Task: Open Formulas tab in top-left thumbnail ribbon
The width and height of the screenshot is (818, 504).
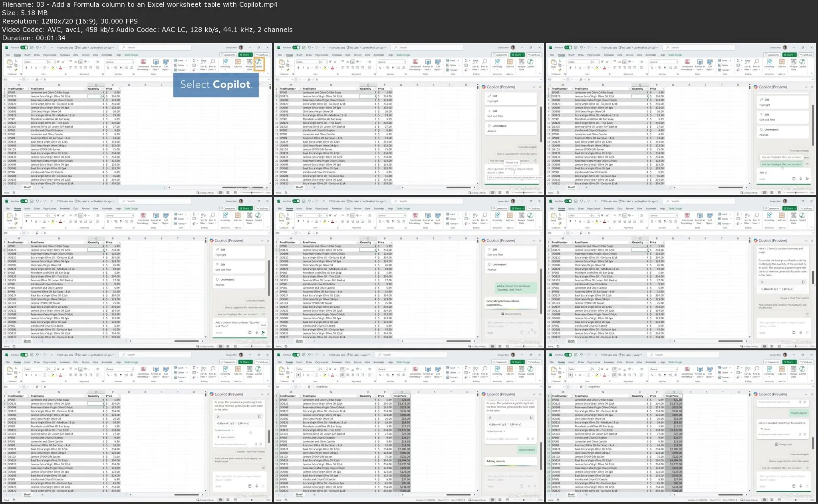Action: pyautogui.click(x=65, y=55)
